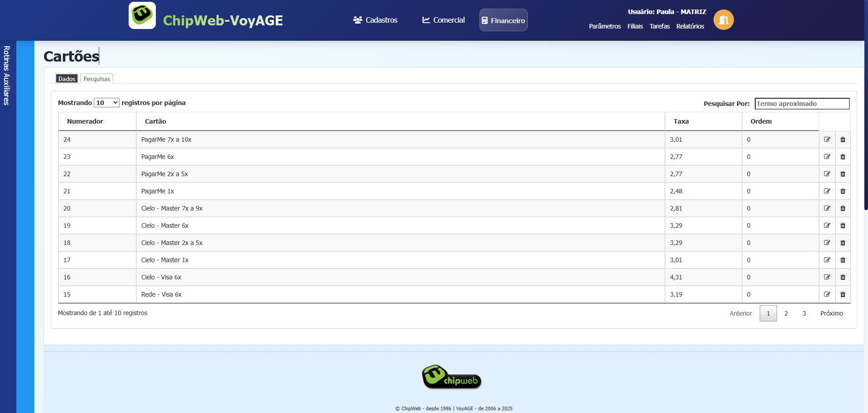This screenshot has width=868, height=413.
Task: Edit the Cielo - Master 1x row
Action: pos(827,260)
